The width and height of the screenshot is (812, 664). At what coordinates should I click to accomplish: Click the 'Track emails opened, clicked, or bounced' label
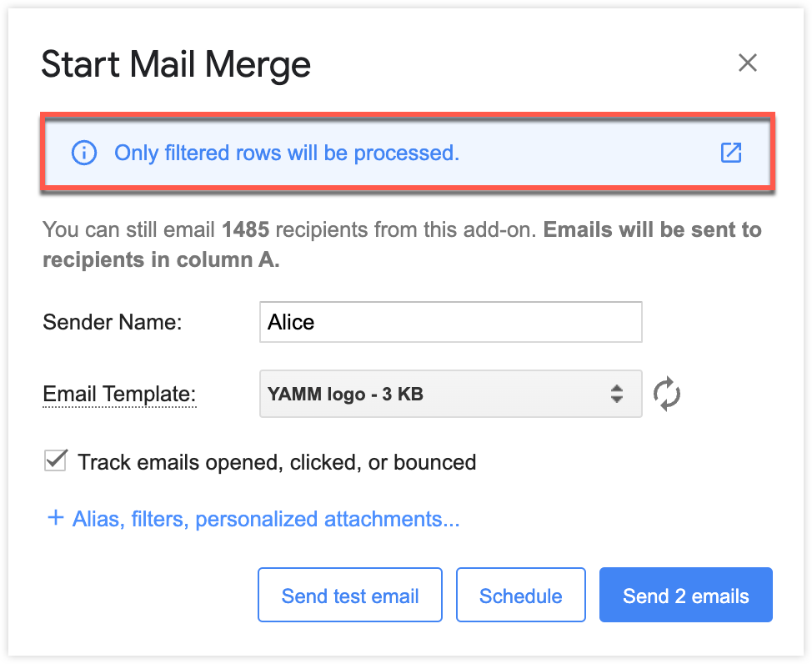[277, 462]
